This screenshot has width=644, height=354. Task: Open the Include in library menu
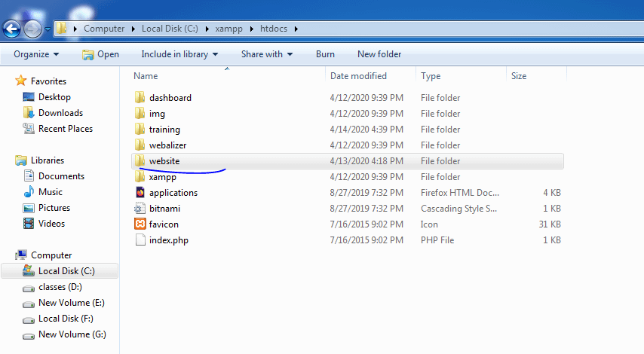click(179, 54)
